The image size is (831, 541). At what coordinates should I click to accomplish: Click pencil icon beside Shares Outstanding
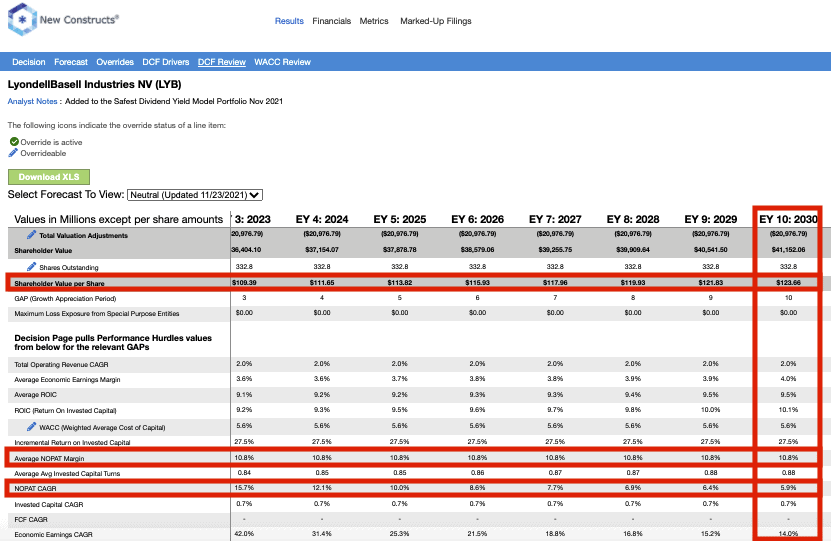pyautogui.click(x=31, y=267)
